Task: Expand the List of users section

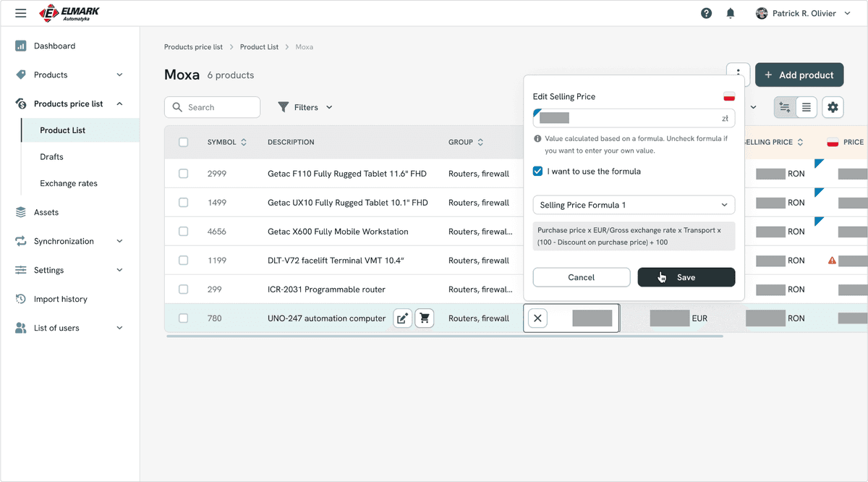Action: (120, 328)
